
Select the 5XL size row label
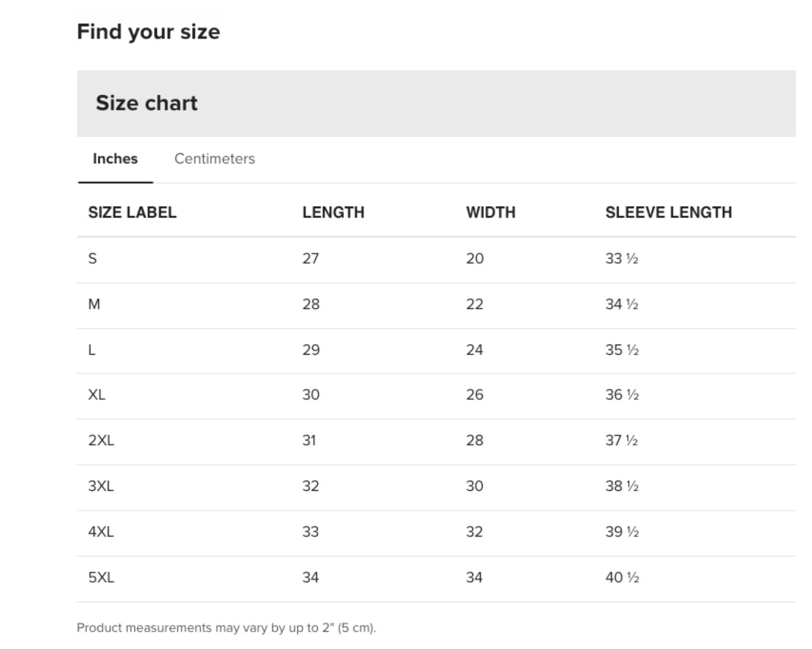click(101, 577)
